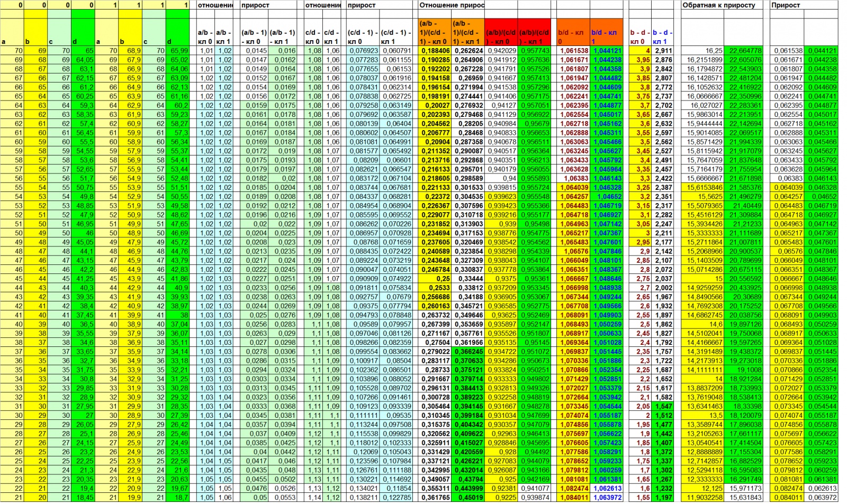Click the cell showing 15,631843
The image size is (847, 504).
(744, 497)
